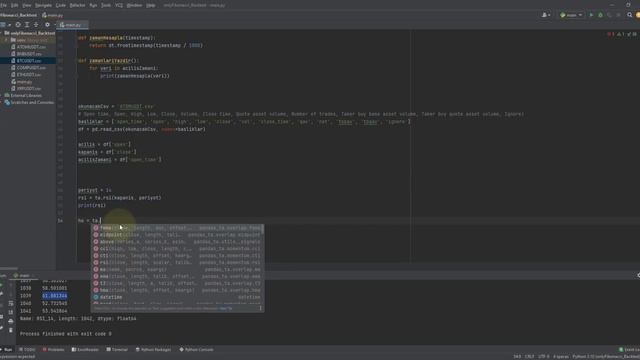
Task: Click the scroll to end icon in Run panel
Action: pos(11,312)
